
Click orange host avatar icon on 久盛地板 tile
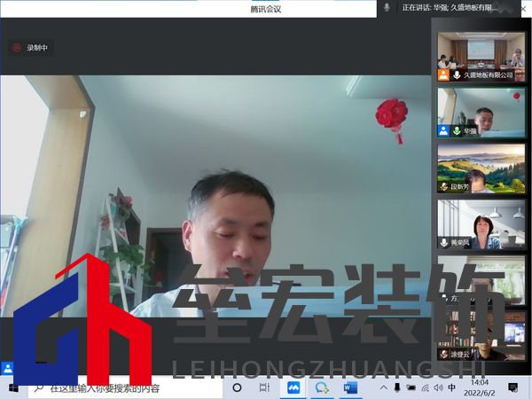tap(443, 75)
